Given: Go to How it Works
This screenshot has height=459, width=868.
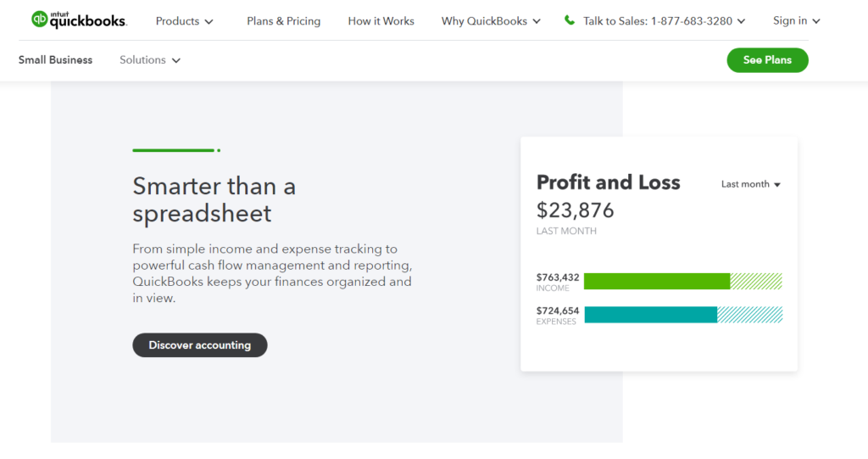Looking at the screenshot, I should [x=381, y=21].
